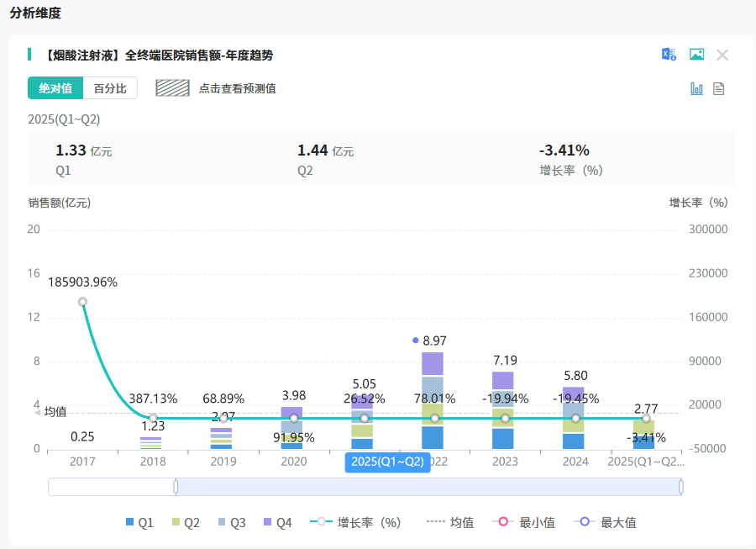756x549 pixels.
Task: Click the hatched forecast pattern icon
Action: (172, 88)
